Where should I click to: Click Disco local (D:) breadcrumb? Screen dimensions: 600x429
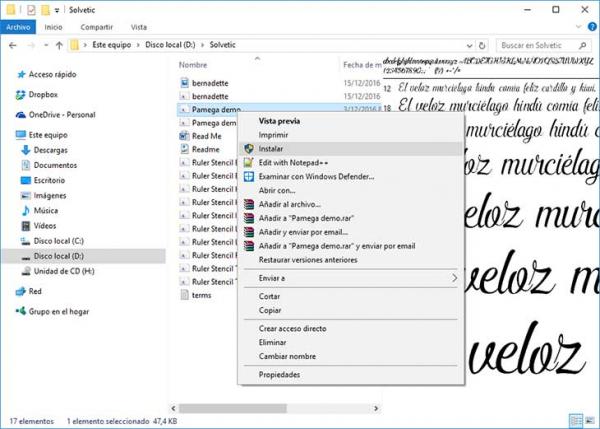[170, 45]
